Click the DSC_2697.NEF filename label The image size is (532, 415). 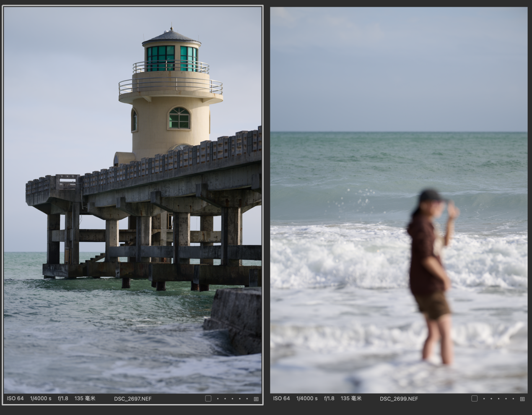(x=132, y=399)
